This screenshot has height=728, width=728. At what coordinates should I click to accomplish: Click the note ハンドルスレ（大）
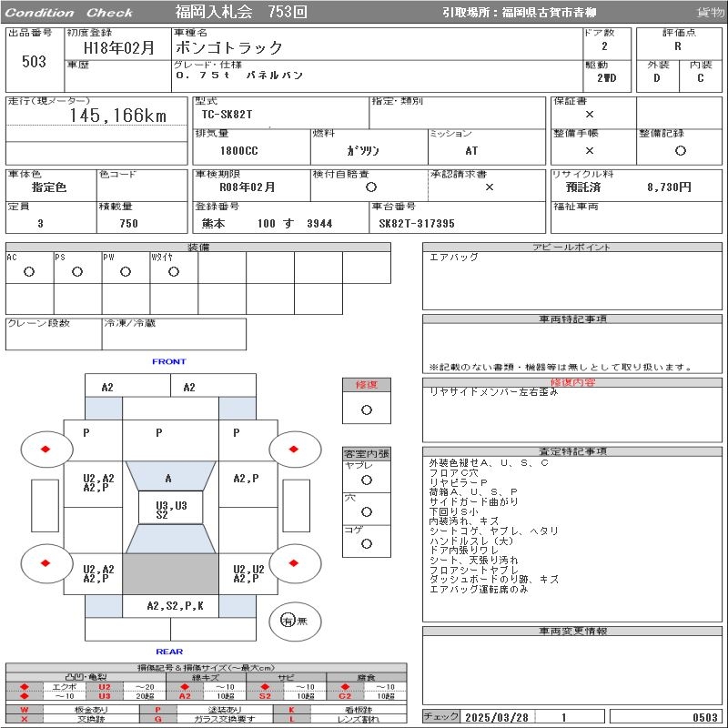pos(471,541)
